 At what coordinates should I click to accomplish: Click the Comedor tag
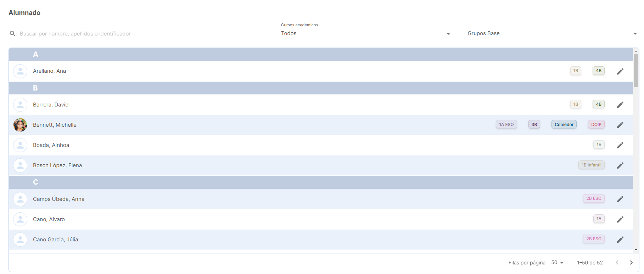564,125
